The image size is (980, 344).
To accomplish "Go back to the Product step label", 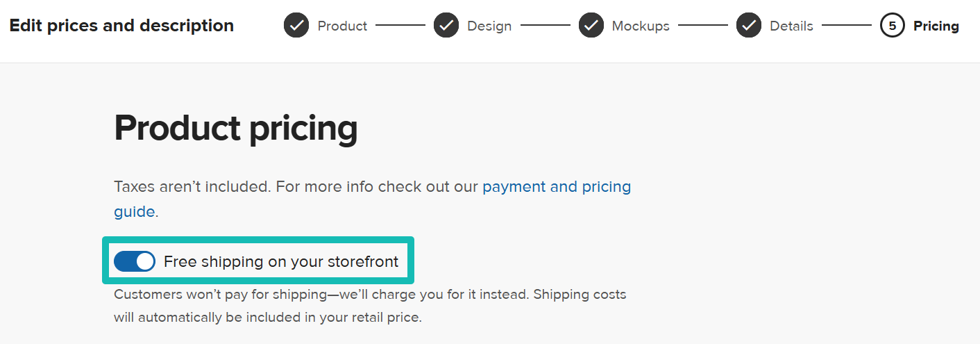I will tap(342, 26).
